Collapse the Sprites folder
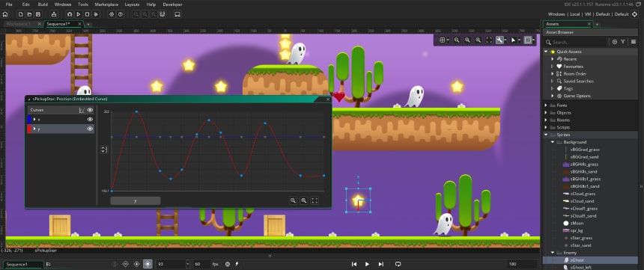The image size is (644, 270). tap(546, 135)
